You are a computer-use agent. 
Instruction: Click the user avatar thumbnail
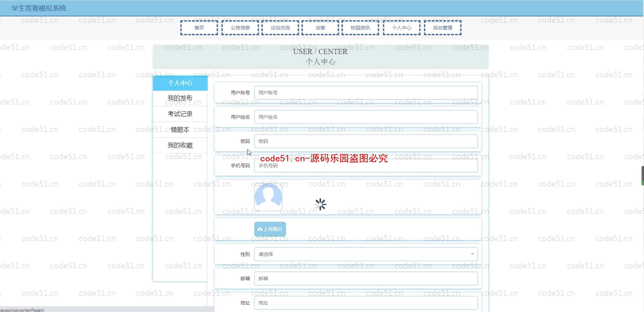coord(268,197)
